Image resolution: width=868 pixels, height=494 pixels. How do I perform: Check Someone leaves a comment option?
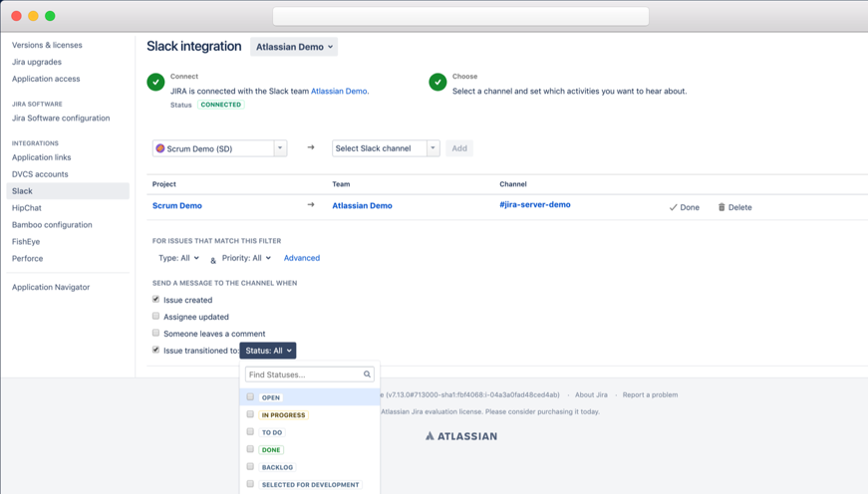coord(155,333)
